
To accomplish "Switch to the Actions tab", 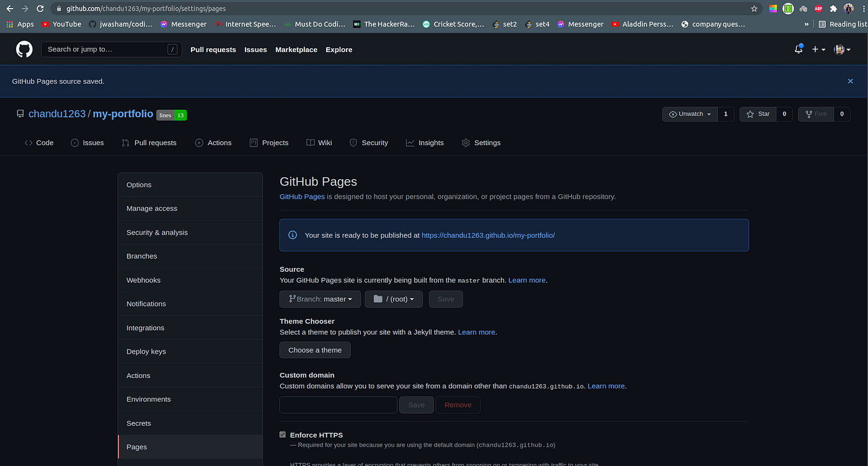I will pos(213,143).
